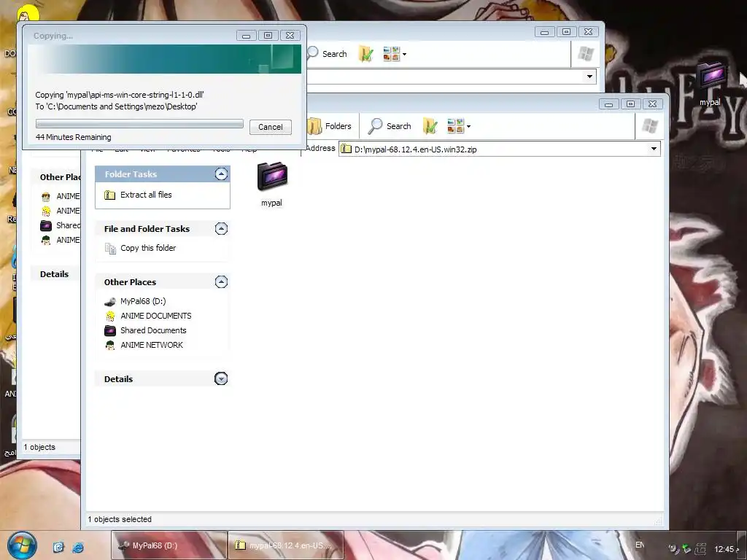This screenshot has width=747, height=560.
Task: Collapse the File and Folder Tasks panel
Action: (221, 228)
